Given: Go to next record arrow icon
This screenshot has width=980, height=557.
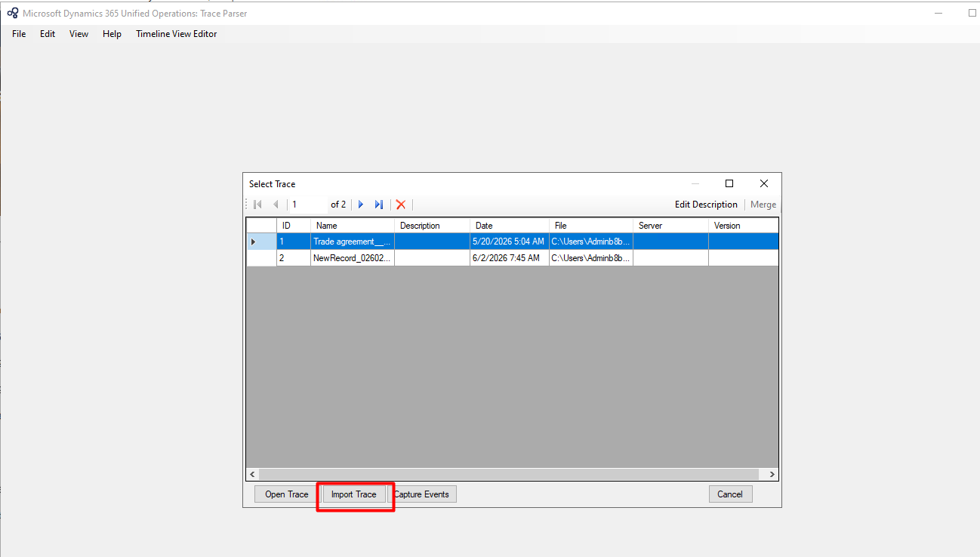Looking at the screenshot, I should (361, 205).
